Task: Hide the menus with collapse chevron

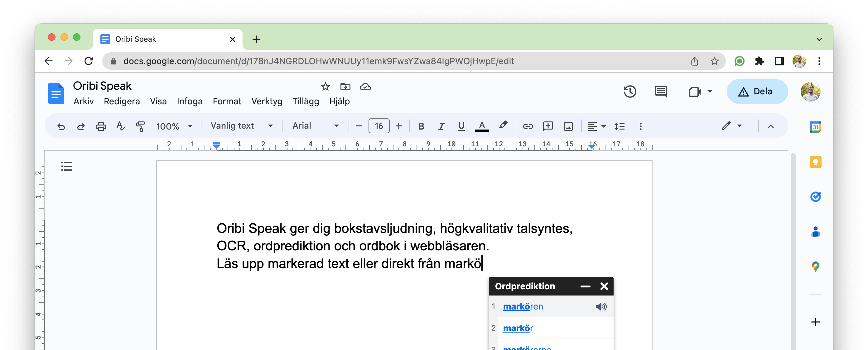Action: click(x=771, y=126)
